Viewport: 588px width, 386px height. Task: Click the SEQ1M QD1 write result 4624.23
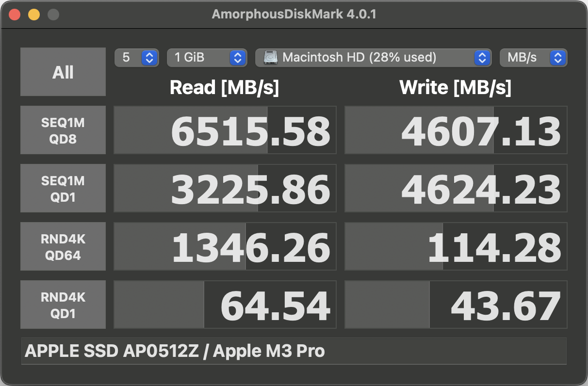coord(456,188)
